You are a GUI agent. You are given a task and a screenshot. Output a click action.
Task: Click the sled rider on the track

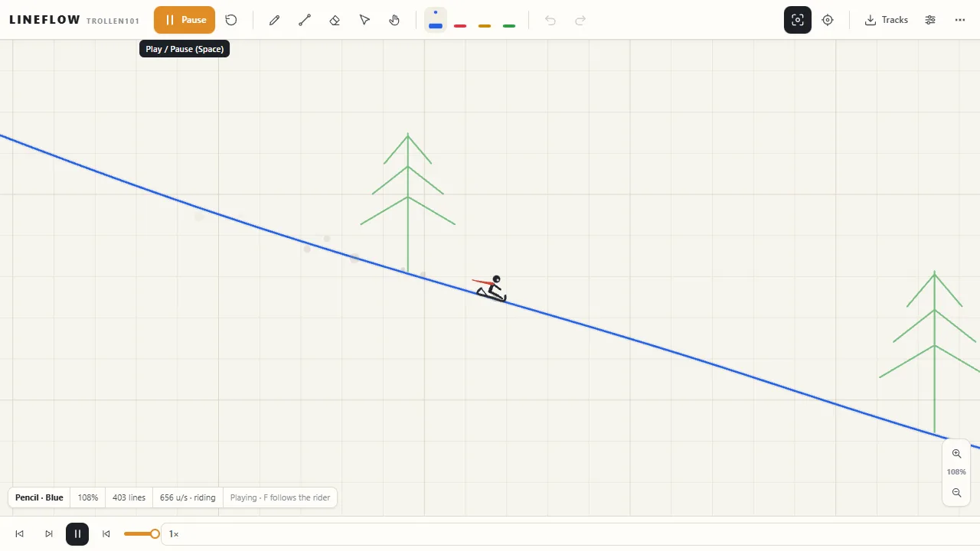tap(491, 289)
